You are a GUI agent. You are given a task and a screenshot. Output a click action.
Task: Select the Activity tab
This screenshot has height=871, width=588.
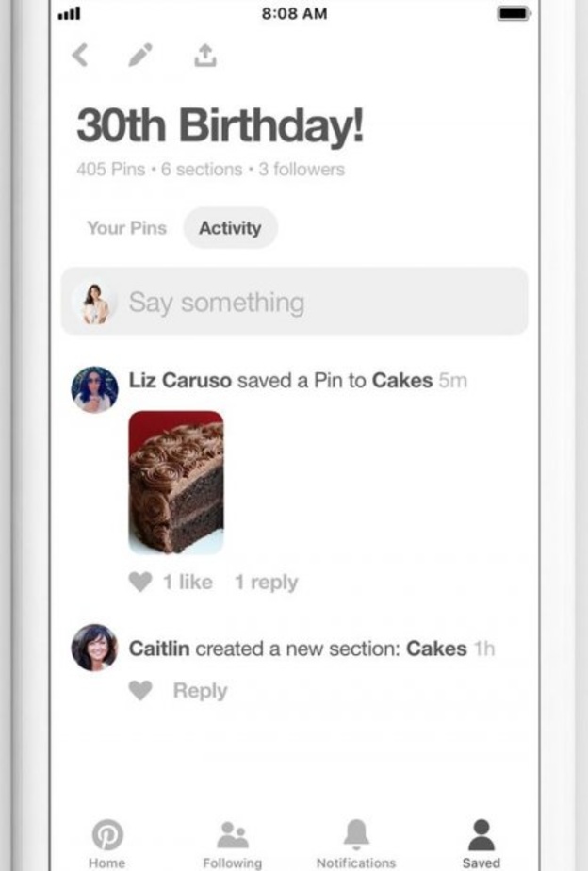click(x=230, y=228)
